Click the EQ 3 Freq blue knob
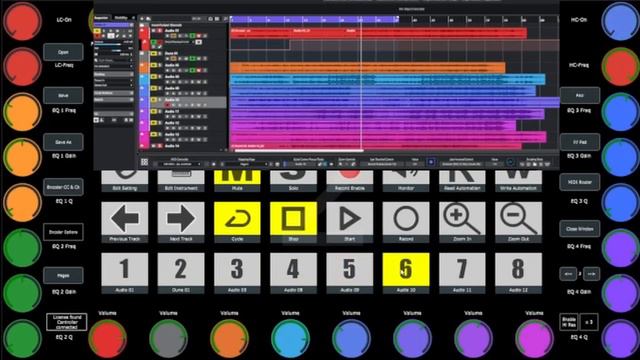640x360 pixels. (x=621, y=112)
